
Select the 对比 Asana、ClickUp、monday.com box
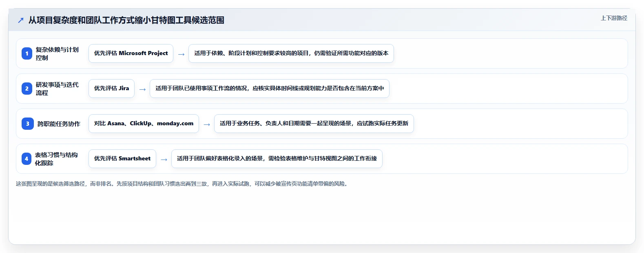(x=144, y=124)
